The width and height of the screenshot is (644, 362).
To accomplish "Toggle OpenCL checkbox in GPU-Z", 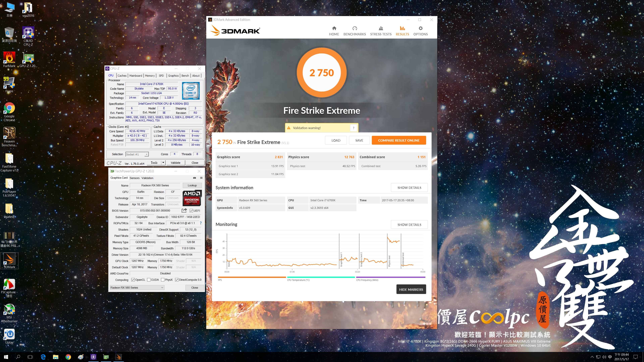I will click(133, 280).
